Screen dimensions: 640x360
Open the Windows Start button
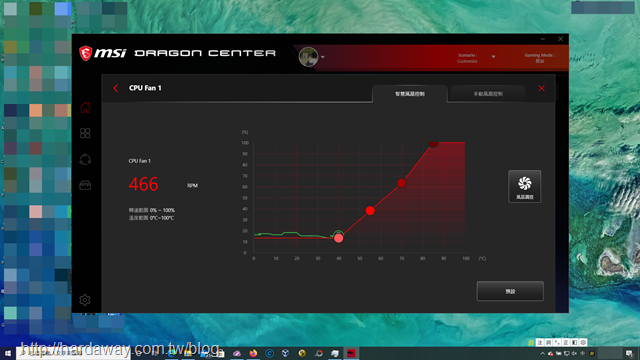click(x=8, y=353)
